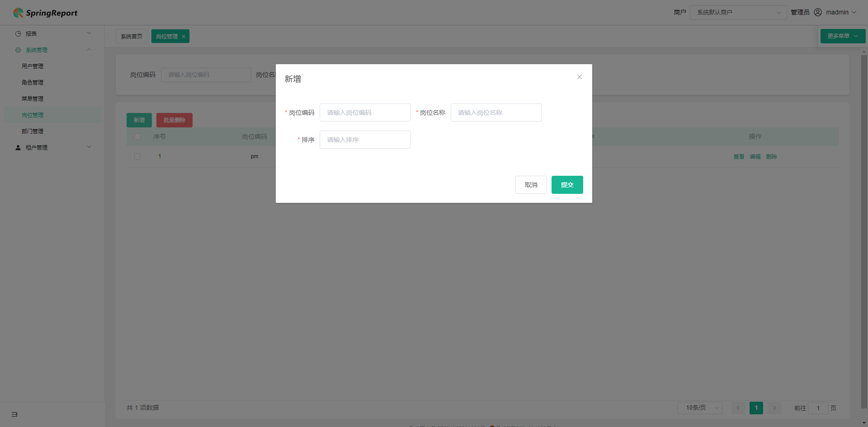Collapse the sidebar with the fold icon
Screen dimensions: 868x427
tap(14, 414)
